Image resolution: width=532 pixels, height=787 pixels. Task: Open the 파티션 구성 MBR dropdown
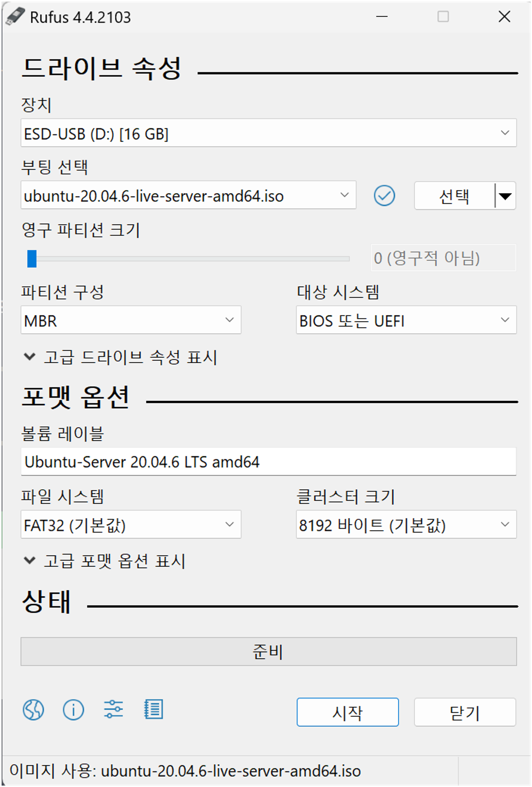coord(131,320)
